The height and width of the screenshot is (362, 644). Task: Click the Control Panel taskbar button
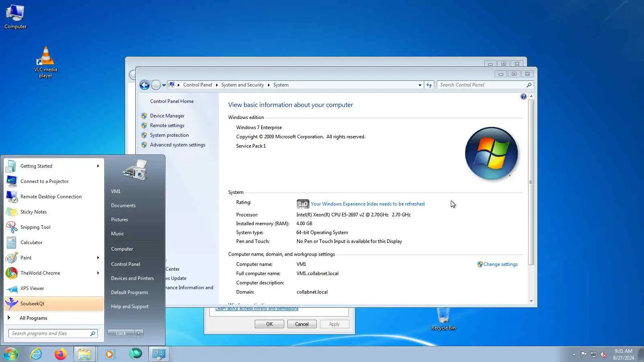(x=159, y=354)
